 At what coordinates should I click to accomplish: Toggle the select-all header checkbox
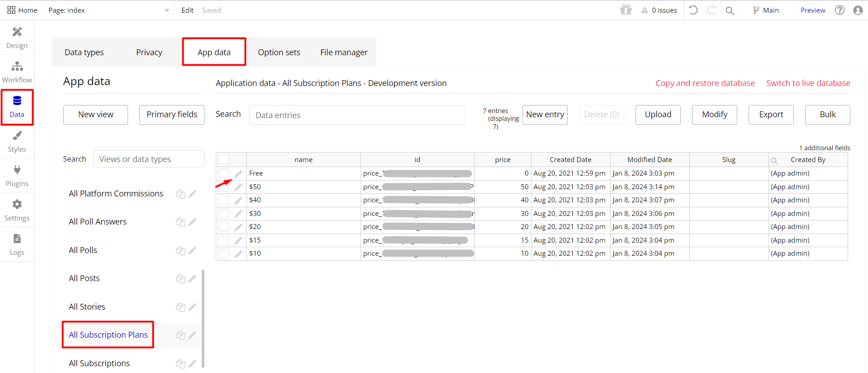coord(223,159)
